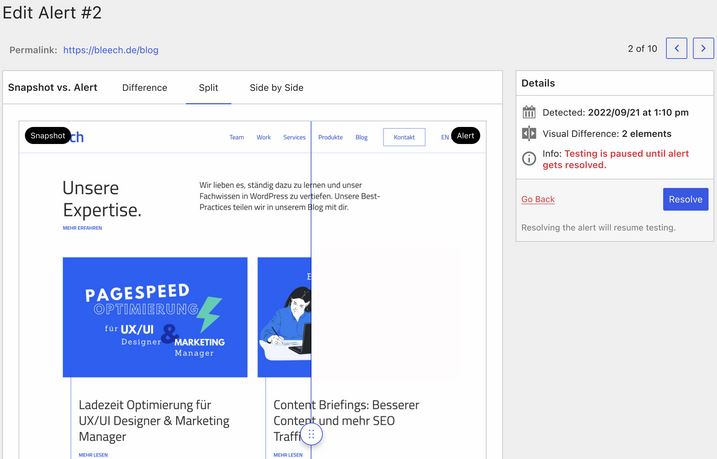
Task: Open the Pagespeed Optimierung article thumbnail
Action: tap(155, 317)
